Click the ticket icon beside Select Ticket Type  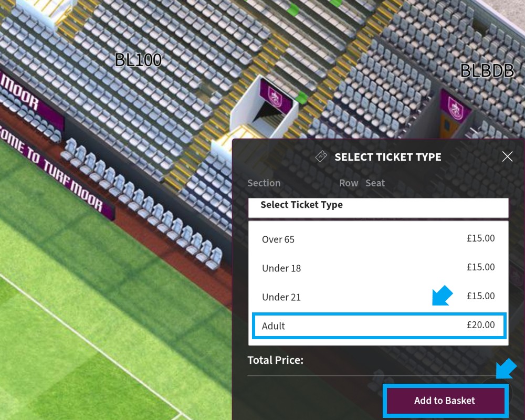click(321, 156)
